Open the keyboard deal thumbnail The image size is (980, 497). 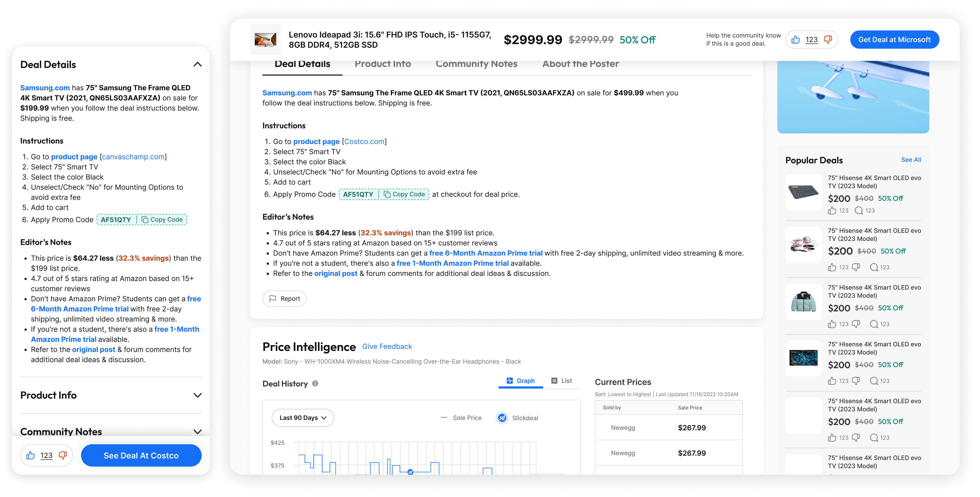tap(803, 192)
